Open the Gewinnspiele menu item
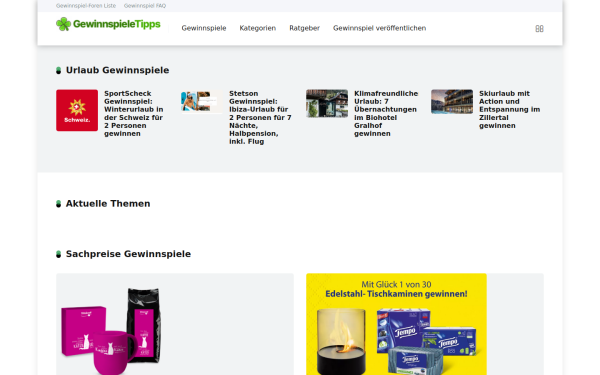Screen dimensions: 600x375 [x=204, y=28]
